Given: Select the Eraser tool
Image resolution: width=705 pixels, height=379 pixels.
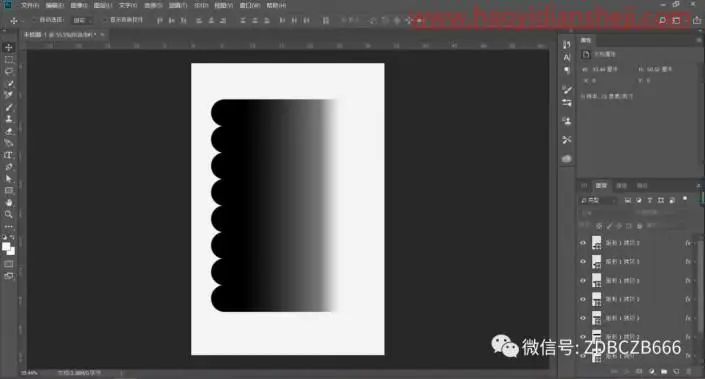Looking at the screenshot, I should coord(9,131).
